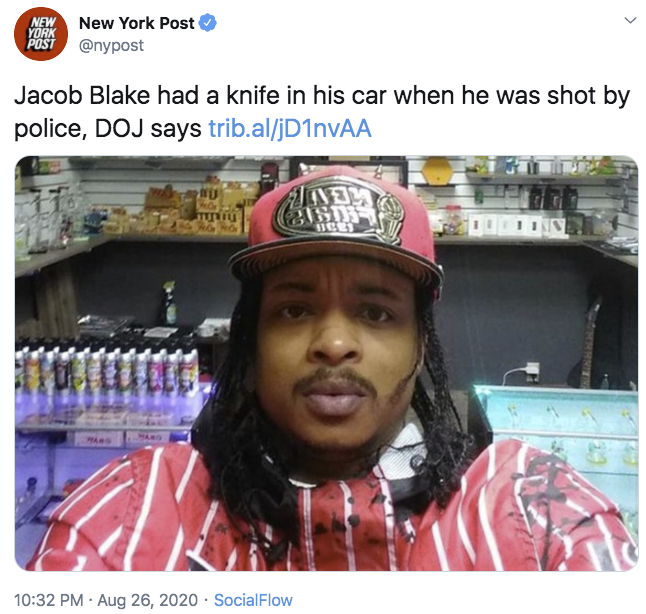The image size is (646, 614).
Task: Click the @nypost handle
Action: pos(111,45)
